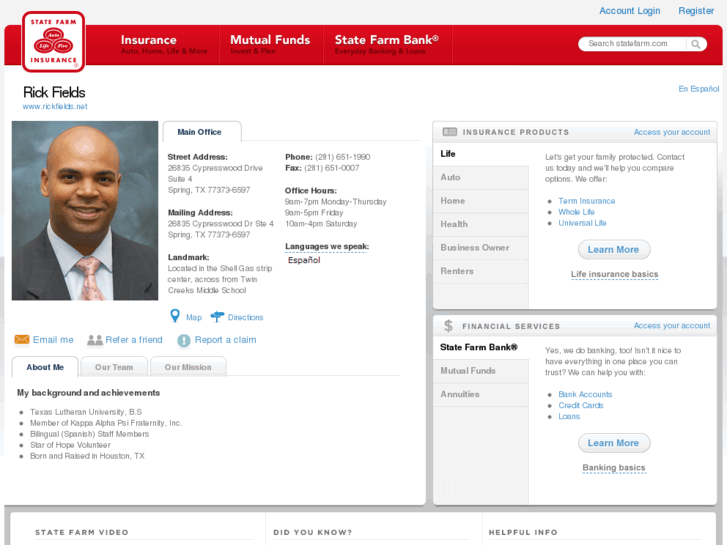Click the Helpful Info heading
This screenshot has height=545, width=727.
[x=523, y=532]
